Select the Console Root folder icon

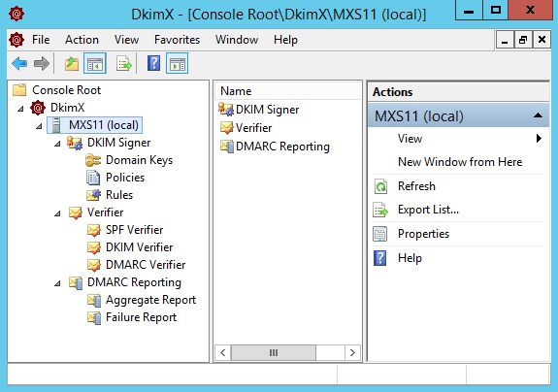click(19, 90)
